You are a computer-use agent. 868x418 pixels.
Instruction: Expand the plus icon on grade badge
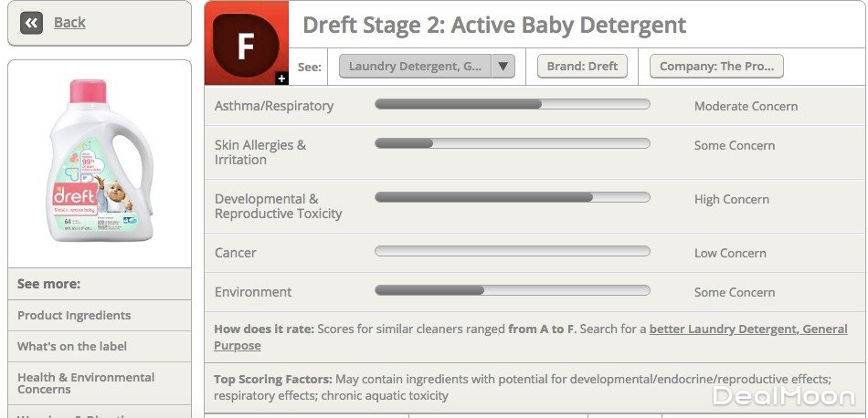point(281,78)
